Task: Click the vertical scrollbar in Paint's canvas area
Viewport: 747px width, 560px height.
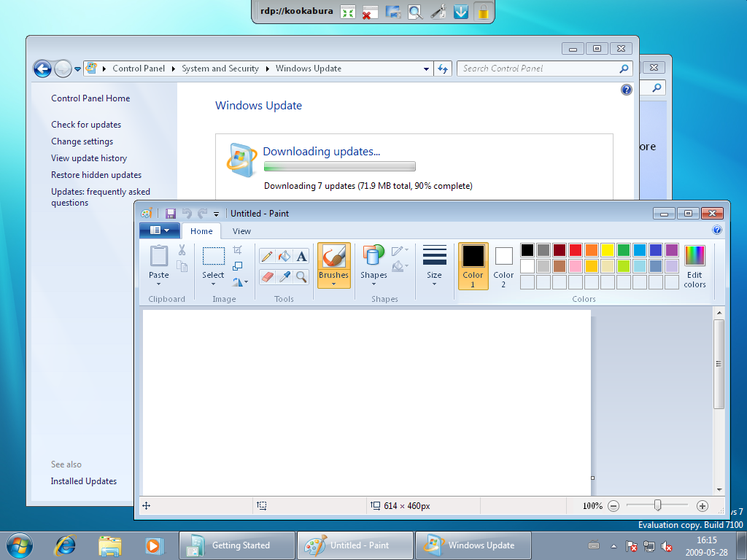Action: coord(719,365)
